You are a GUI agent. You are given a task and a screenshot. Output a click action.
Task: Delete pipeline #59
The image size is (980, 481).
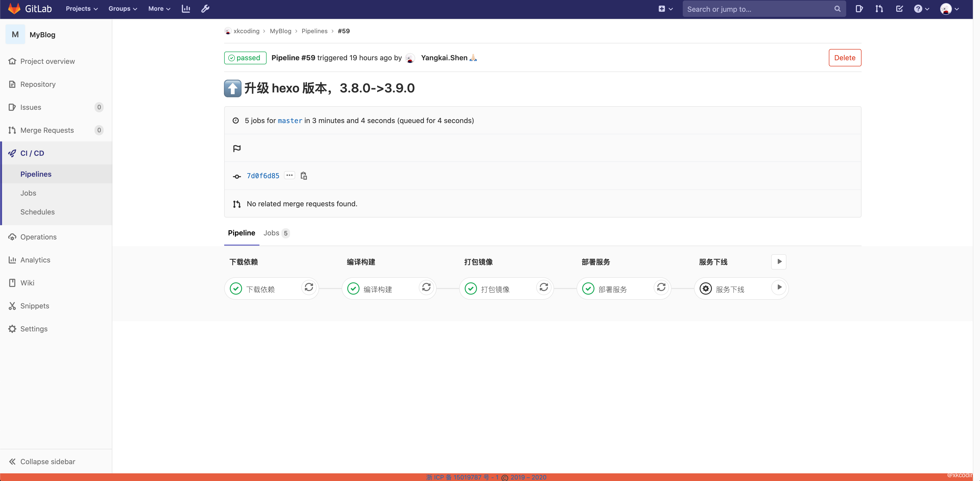[845, 58]
